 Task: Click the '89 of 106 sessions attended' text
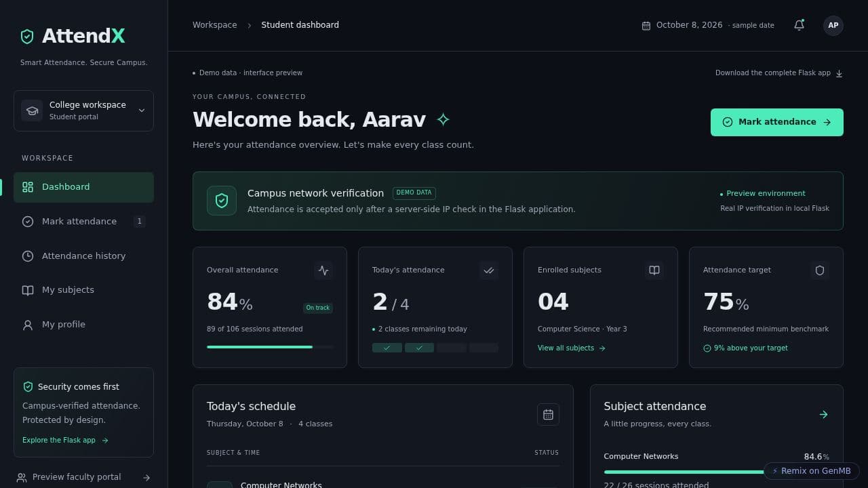(x=255, y=329)
